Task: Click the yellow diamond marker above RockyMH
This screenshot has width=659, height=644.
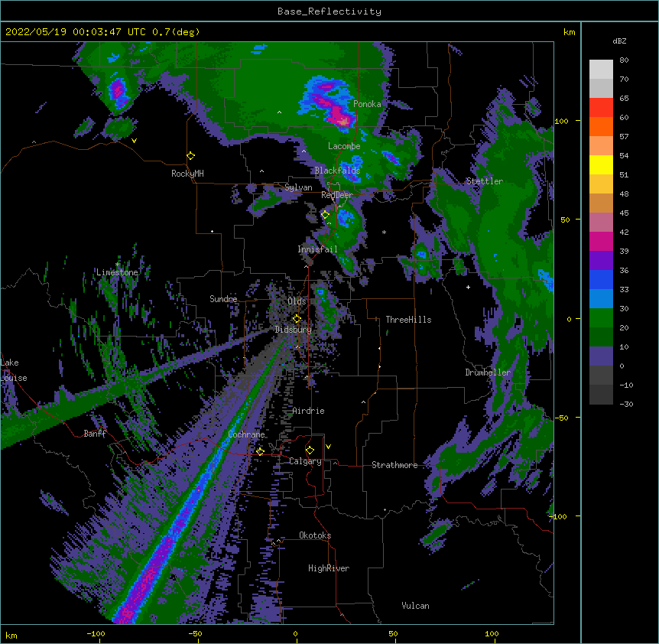Action: point(191,156)
